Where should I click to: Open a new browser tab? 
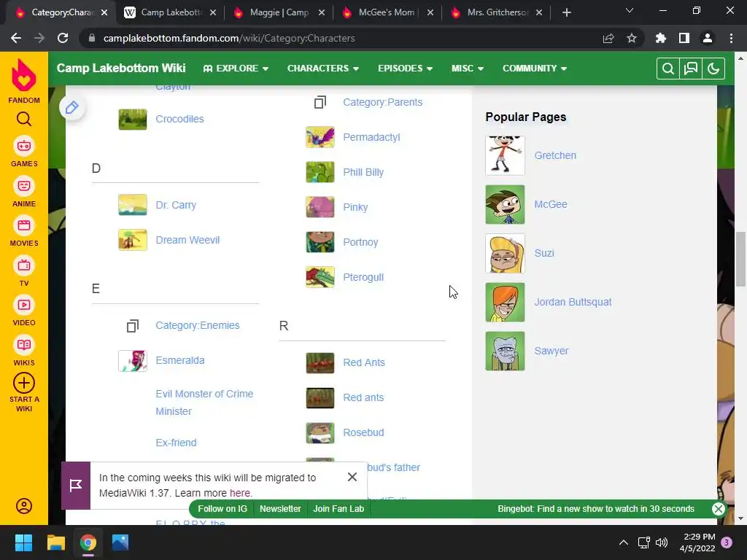point(566,12)
